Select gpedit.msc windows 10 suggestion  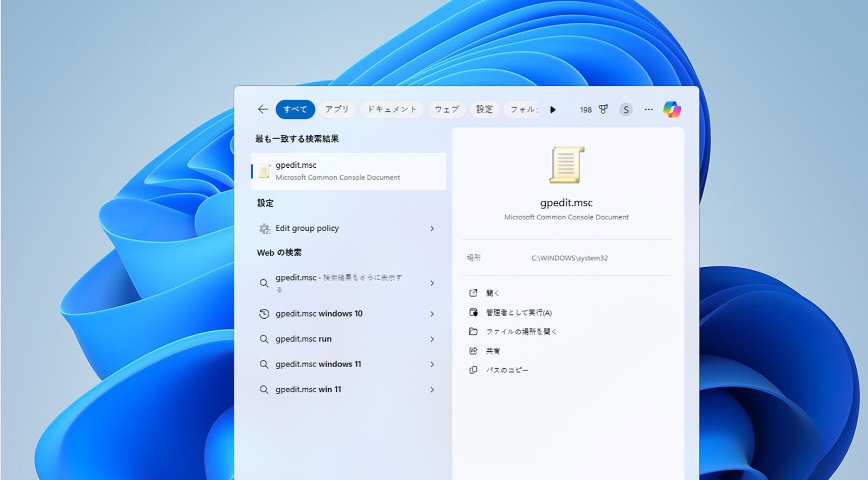pos(348,314)
